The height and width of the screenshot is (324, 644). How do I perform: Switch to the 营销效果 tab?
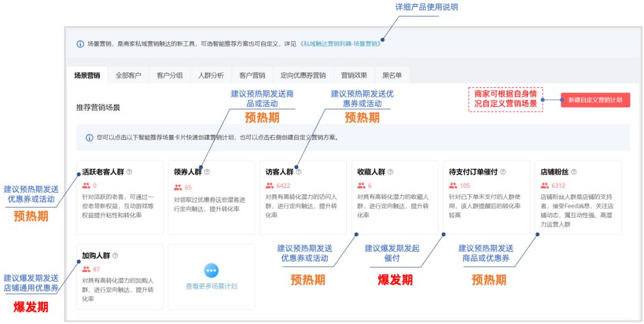pyautogui.click(x=354, y=76)
